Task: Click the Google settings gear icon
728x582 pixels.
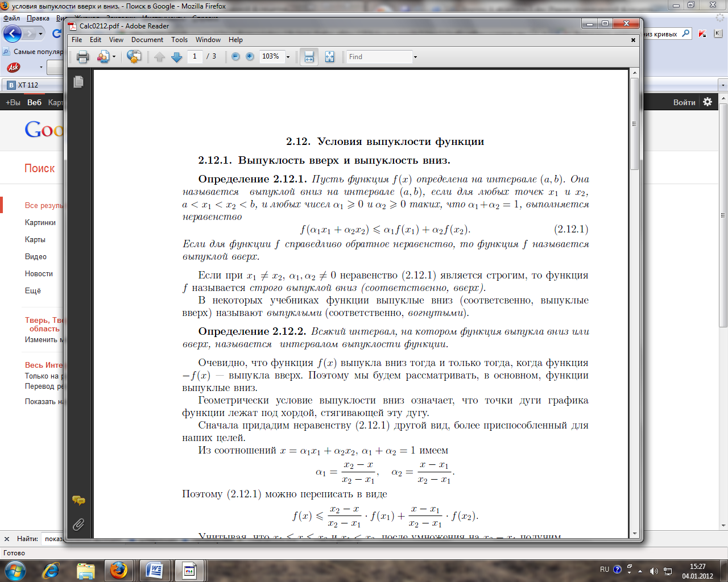Action: coord(708,102)
